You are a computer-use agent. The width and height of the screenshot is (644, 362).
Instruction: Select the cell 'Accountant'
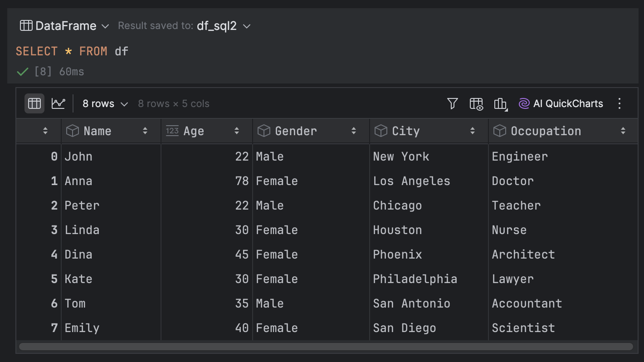563,303
